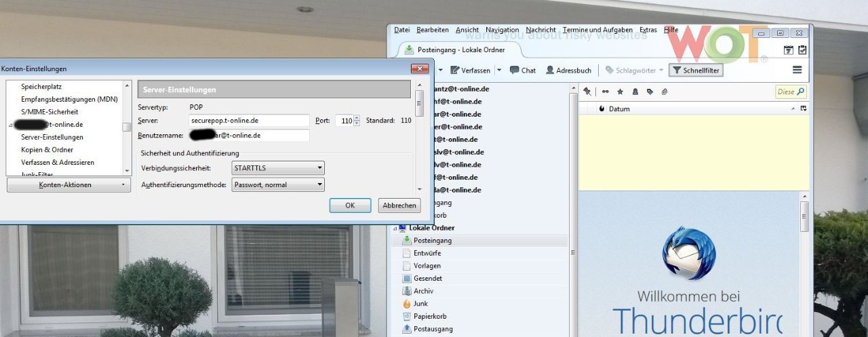Click the Benutzername input field
Screen dimensions: 868x337
coord(249,135)
